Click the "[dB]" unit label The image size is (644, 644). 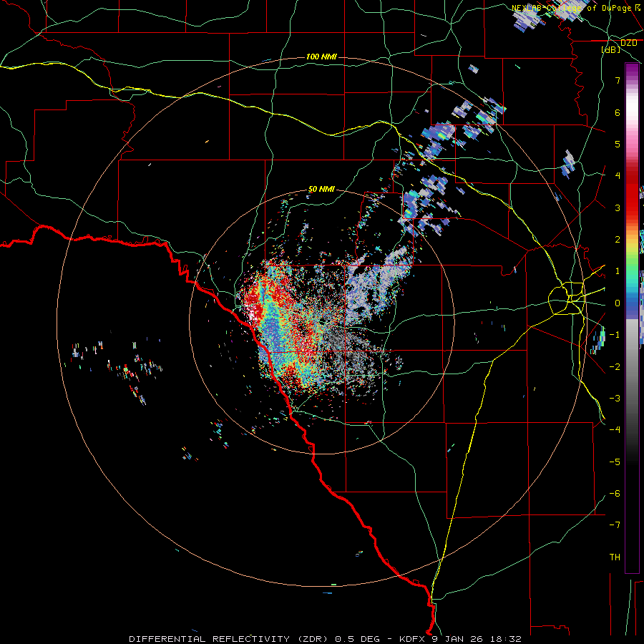point(611,49)
